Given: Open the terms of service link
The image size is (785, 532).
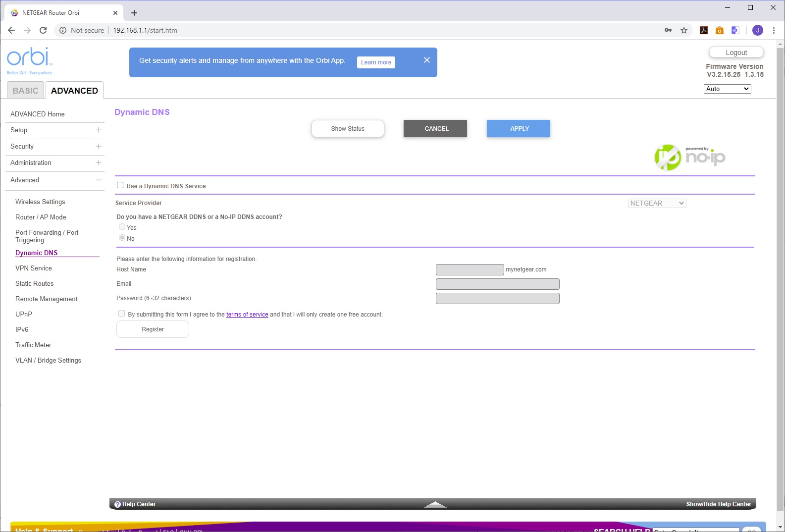Looking at the screenshot, I should click(247, 315).
